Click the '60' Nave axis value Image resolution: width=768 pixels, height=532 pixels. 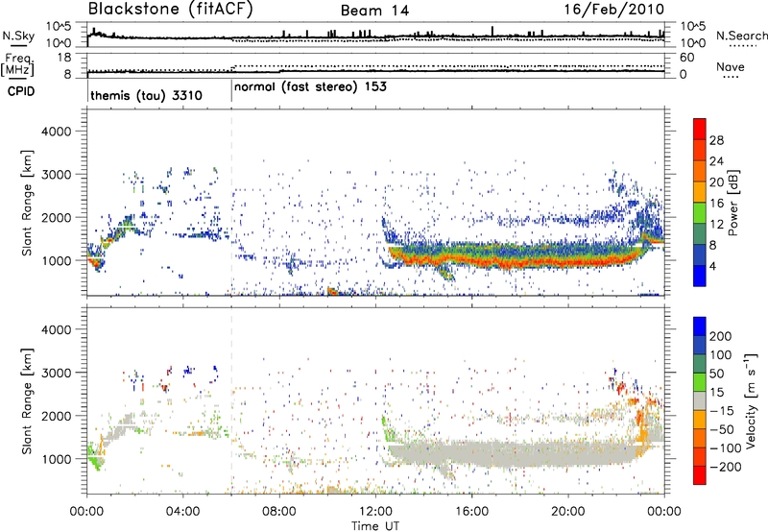click(x=686, y=58)
